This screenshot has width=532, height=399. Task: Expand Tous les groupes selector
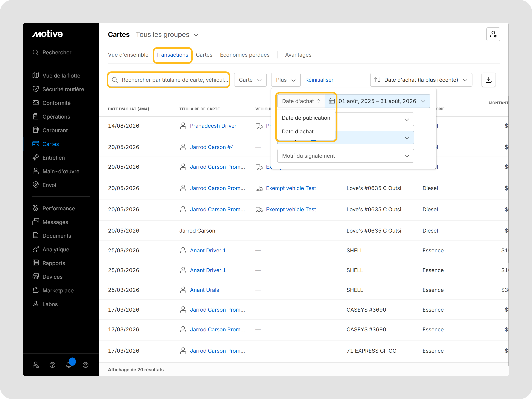(167, 35)
